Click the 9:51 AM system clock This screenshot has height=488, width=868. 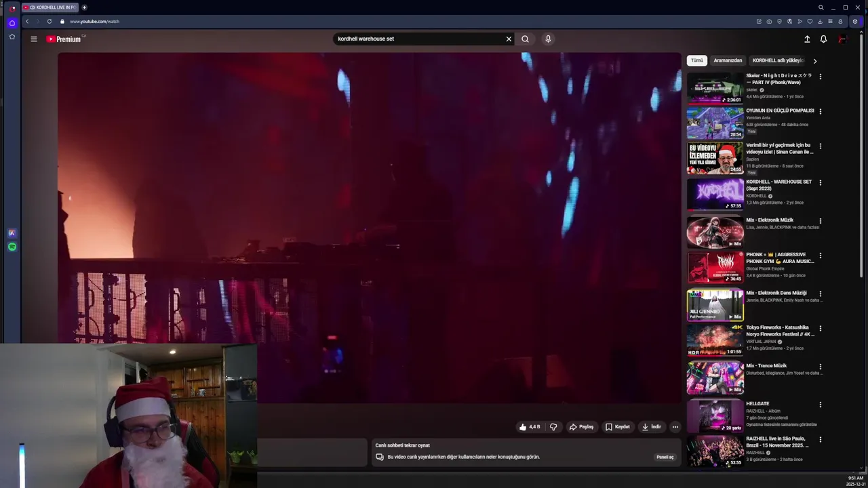[x=855, y=478]
